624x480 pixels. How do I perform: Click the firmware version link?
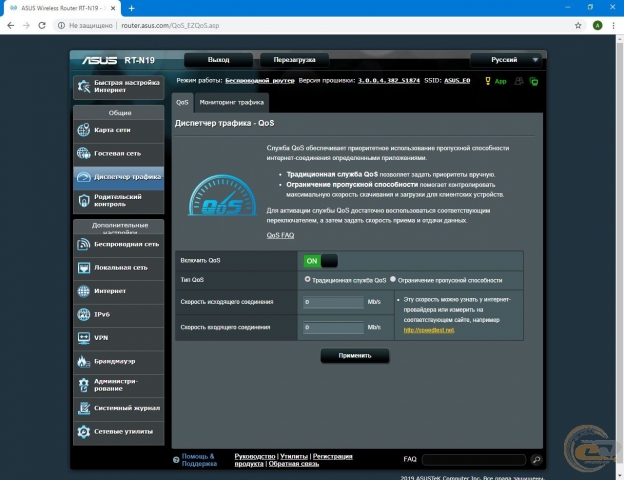pyautogui.click(x=389, y=80)
